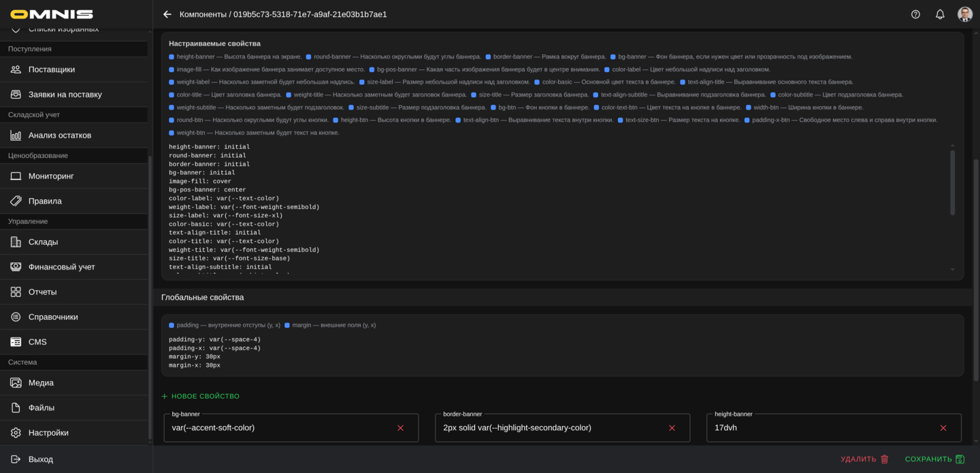The height and width of the screenshot is (473, 980).
Task: Save changes with the СОХРАНИТЬ button
Action: click(934, 459)
